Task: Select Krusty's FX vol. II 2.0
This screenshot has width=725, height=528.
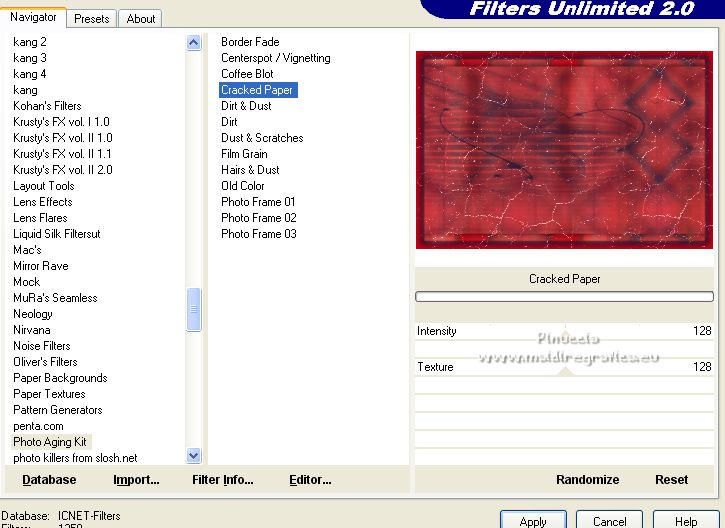Action: click(62, 170)
